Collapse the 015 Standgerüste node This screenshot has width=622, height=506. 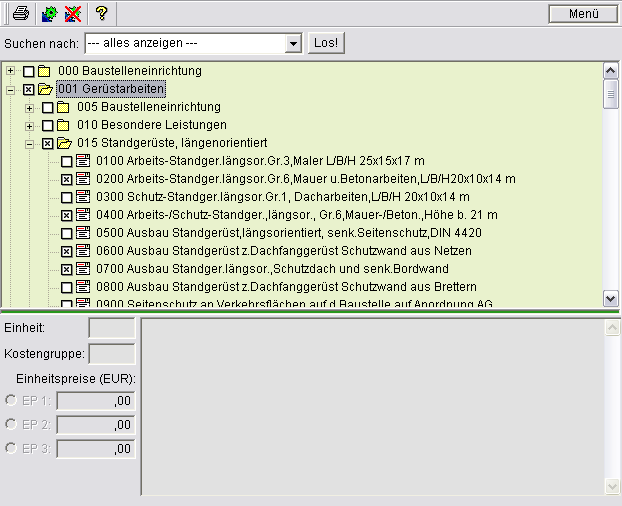29,144
